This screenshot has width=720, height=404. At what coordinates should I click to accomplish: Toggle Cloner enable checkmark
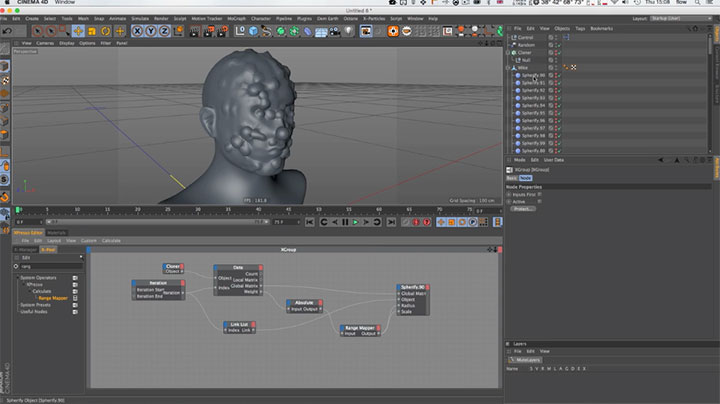coord(559,53)
